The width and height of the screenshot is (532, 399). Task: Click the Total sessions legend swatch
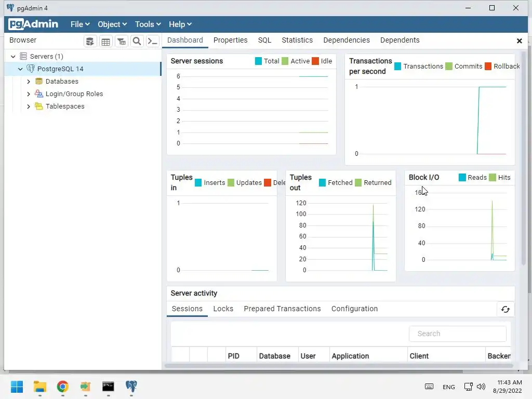click(258, 61)
